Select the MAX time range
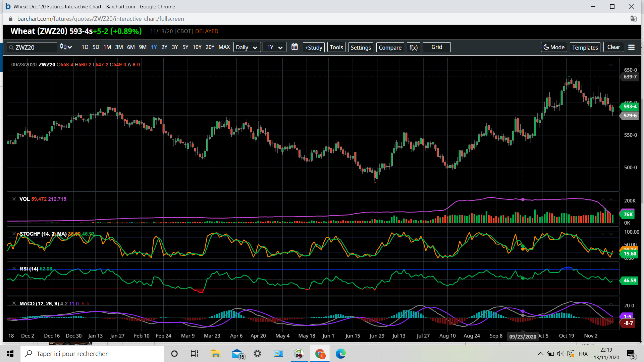Viewport: 644px width, 362px height. click(224, 47)
